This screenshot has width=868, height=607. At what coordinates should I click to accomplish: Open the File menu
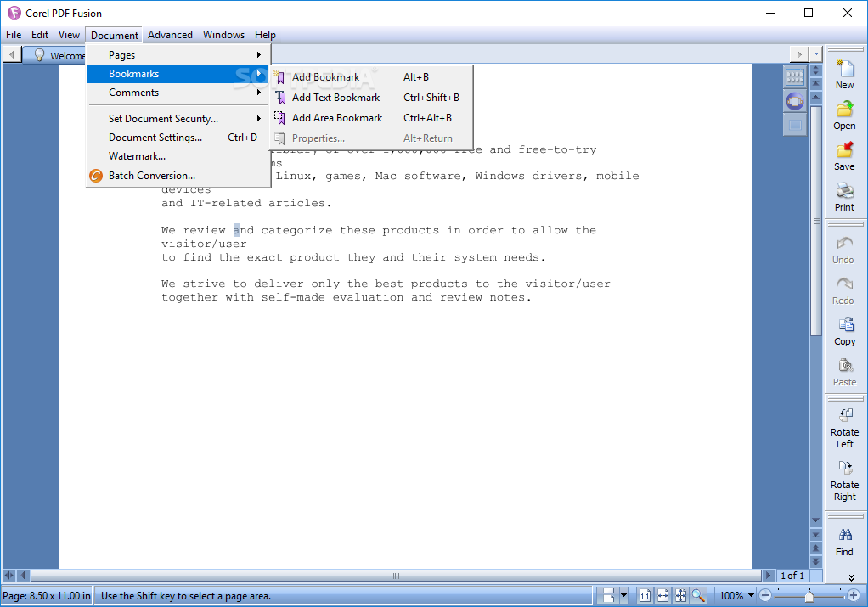point(14,34)
